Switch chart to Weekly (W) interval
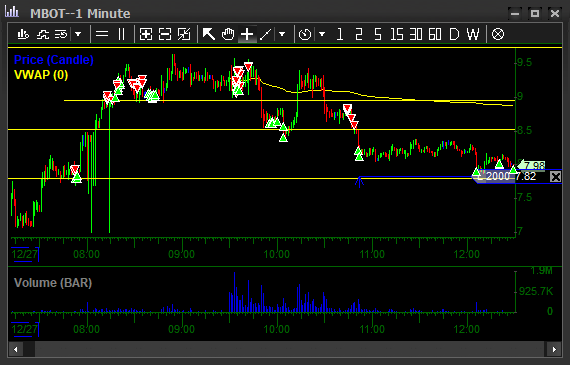The image size is (570, 365). point(473,35)
